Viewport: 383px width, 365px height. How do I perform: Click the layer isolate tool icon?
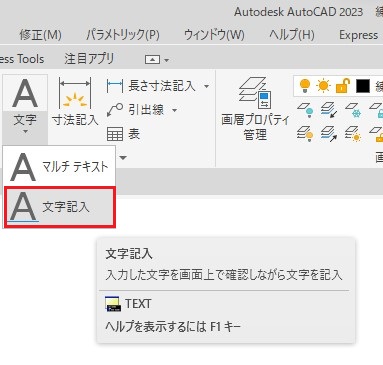click(329, 110)
